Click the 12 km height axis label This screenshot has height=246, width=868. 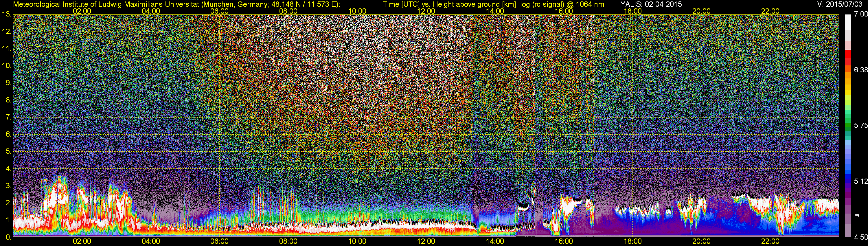(6, 32)
